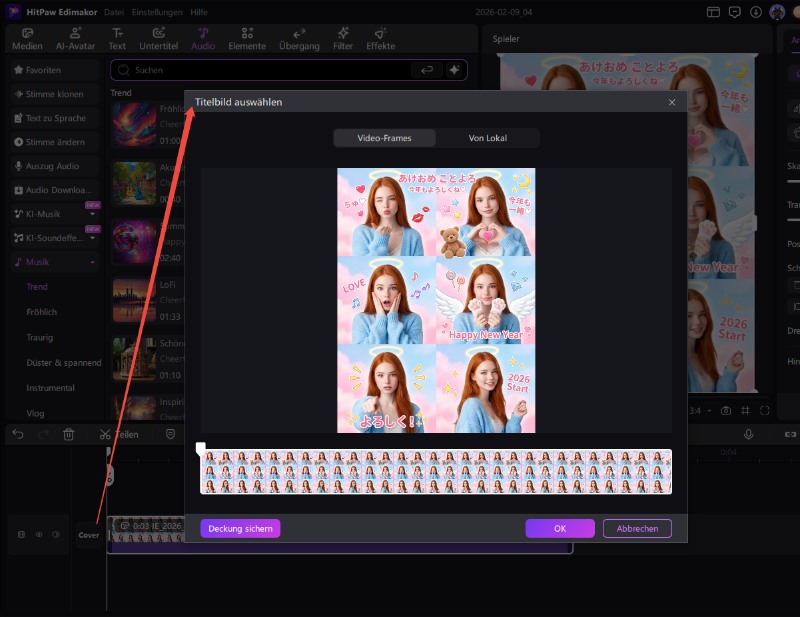Click the Deckung sichern button
Viewport: 800px width, 617px height.
pos(239,528)
